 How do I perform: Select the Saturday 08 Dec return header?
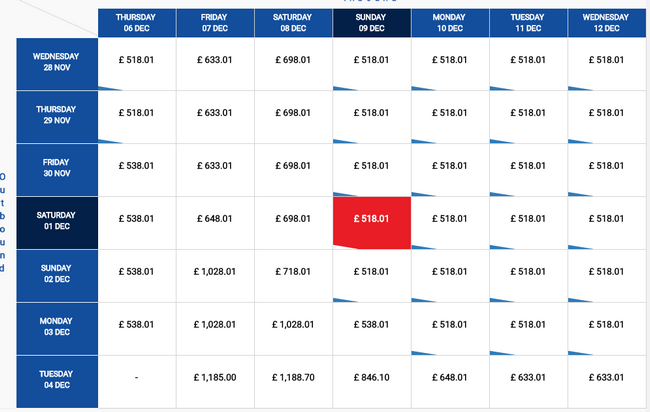pyautogui.click(x=293, y=23)
